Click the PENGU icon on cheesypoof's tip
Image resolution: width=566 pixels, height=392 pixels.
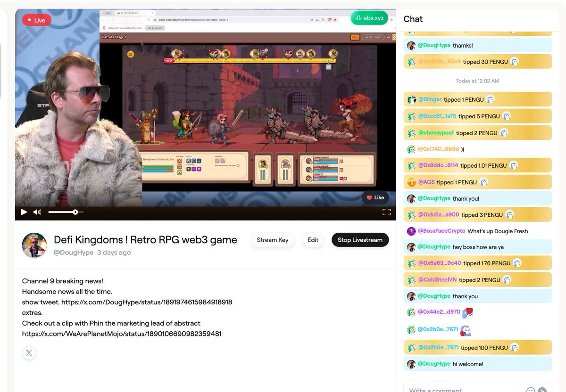[x=504, y=133]
